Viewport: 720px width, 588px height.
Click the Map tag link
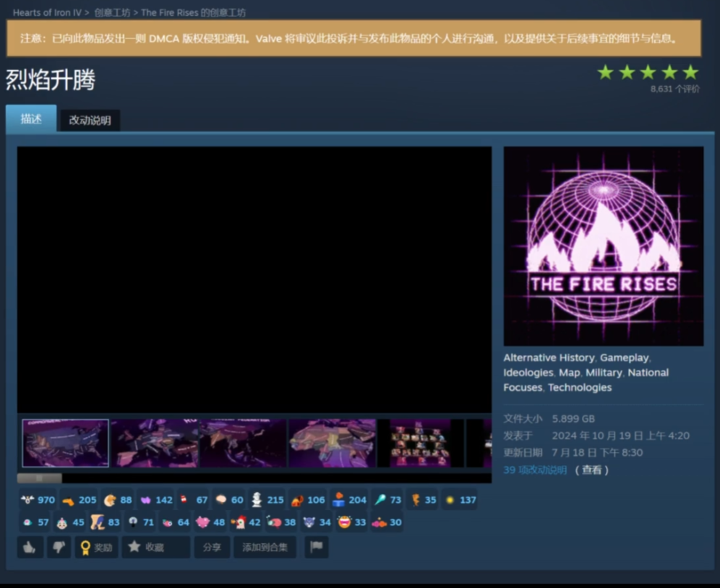click(570, 373)
